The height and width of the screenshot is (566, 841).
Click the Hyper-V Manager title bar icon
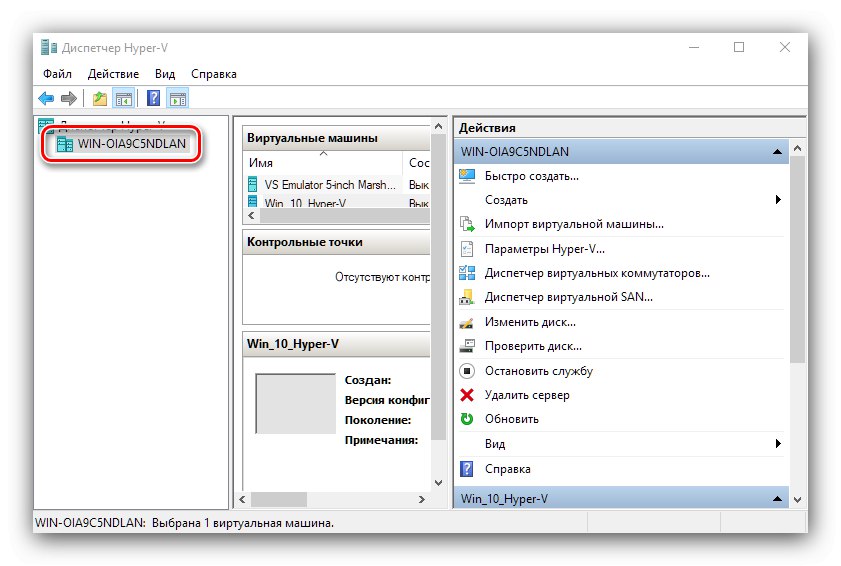point(49,48)
